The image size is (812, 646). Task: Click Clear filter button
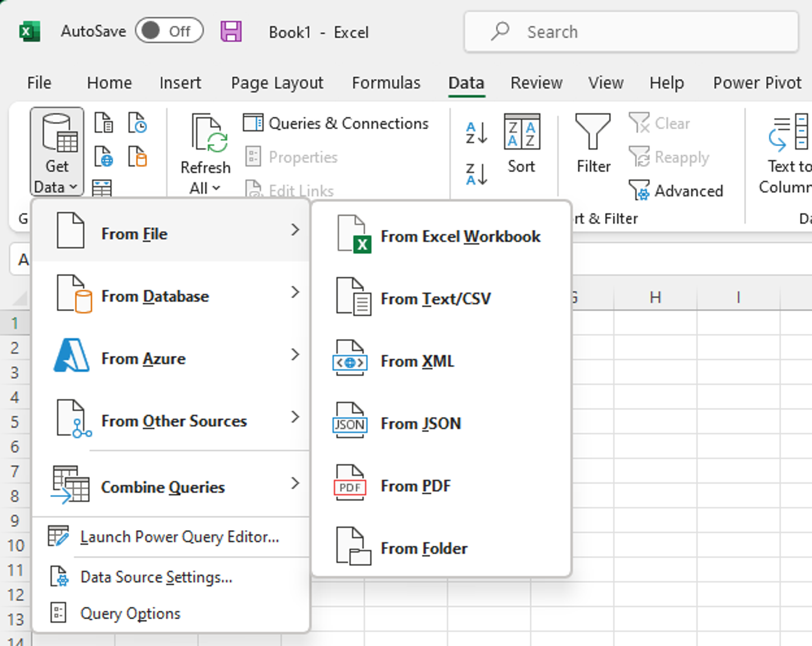pos(659,123)
